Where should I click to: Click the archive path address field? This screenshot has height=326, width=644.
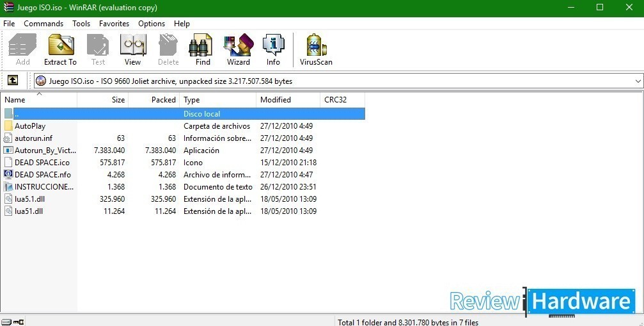[x=339, y=81]
